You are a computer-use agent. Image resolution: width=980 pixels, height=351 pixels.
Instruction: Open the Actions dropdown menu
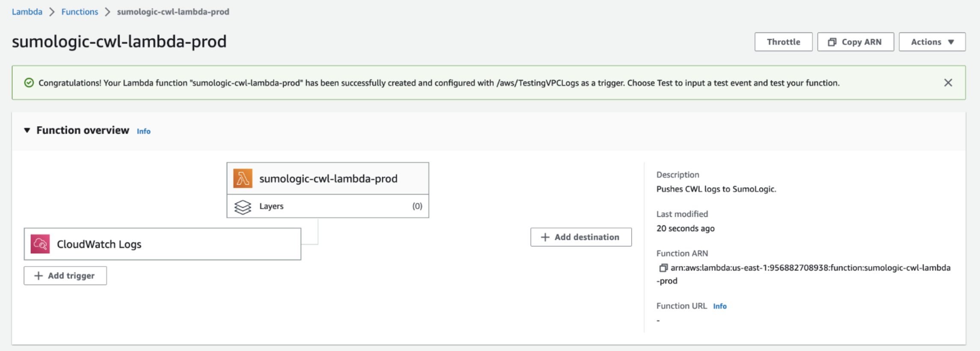click(932, 42)
